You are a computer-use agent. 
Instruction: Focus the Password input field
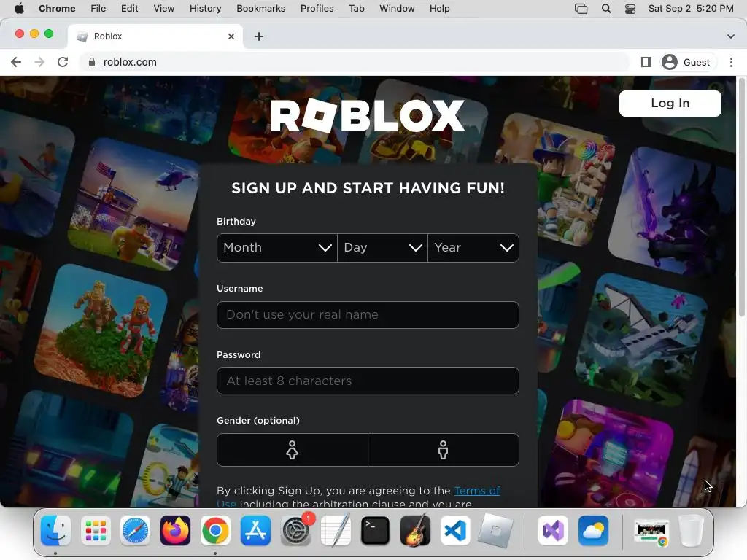368,381
